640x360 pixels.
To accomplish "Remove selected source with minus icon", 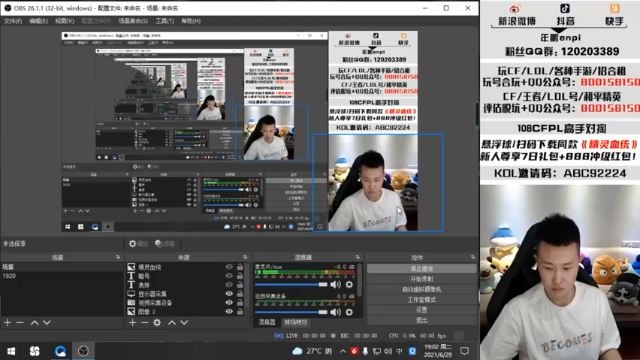I will click(144, 322).
